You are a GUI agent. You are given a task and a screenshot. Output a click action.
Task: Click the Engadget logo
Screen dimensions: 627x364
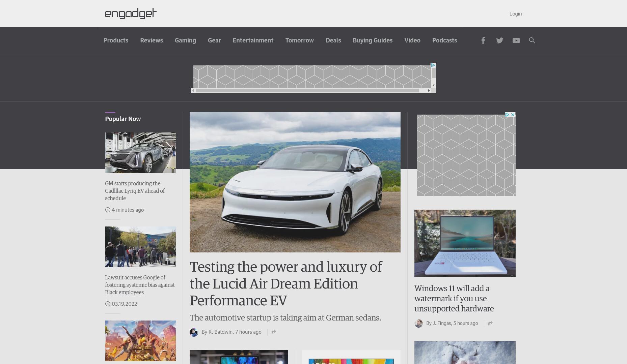pyautogui.click(x=131, y=13)
